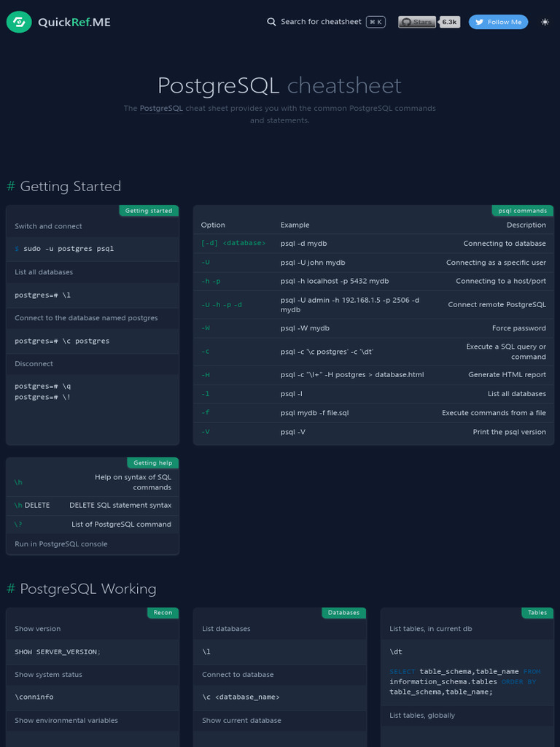
Task: Open the PostgreSQL link in description
Action: pos(161,108)
